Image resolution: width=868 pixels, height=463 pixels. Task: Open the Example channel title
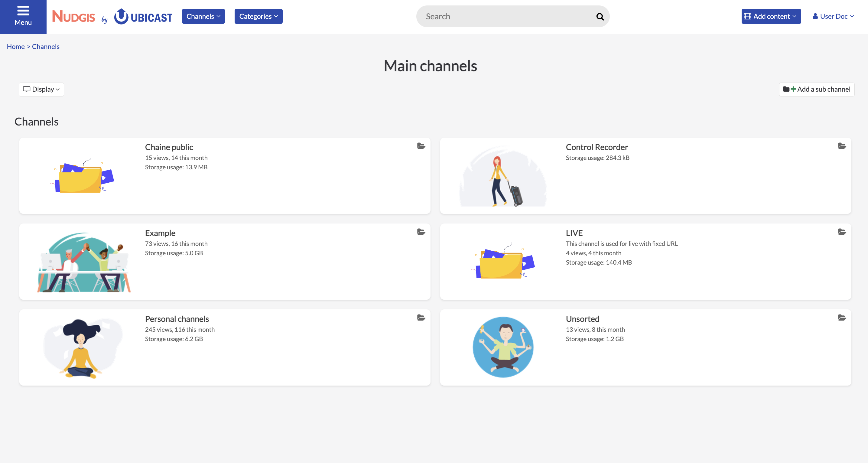click(160, 233)
